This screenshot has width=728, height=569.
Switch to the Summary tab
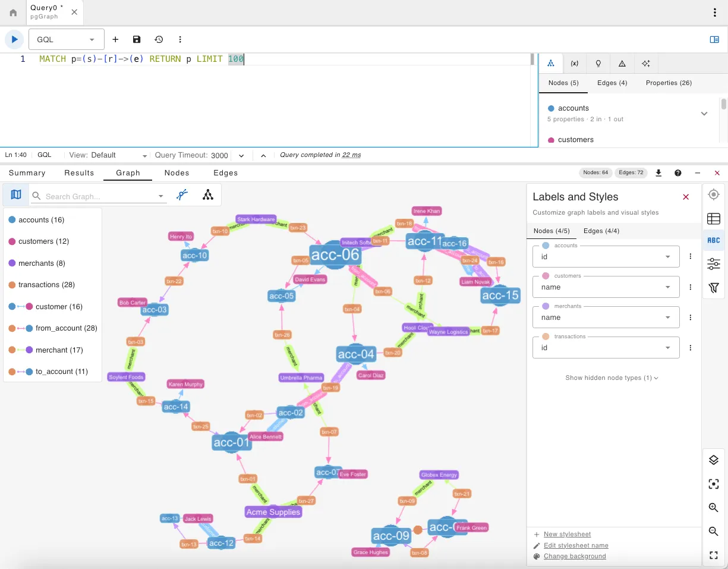coord(27,173)
